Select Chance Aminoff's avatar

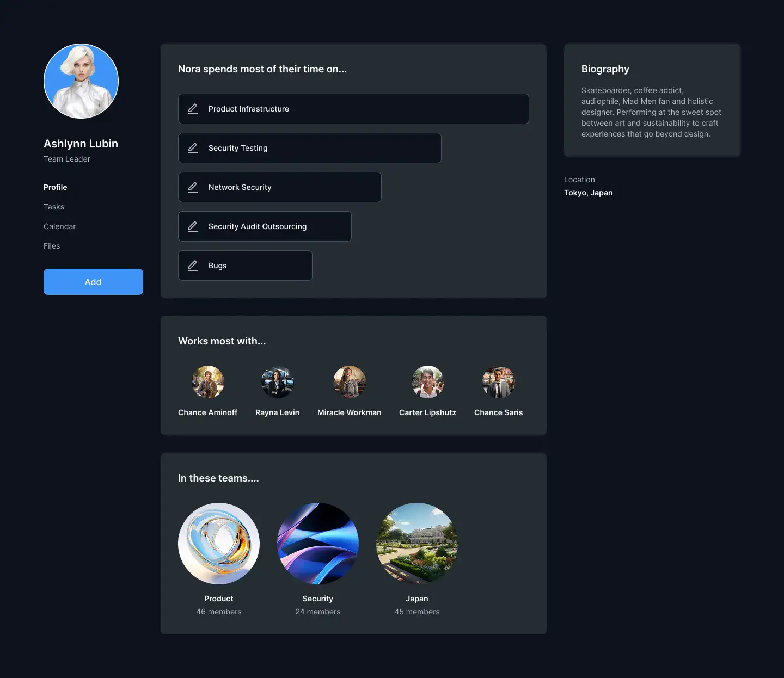208,382
